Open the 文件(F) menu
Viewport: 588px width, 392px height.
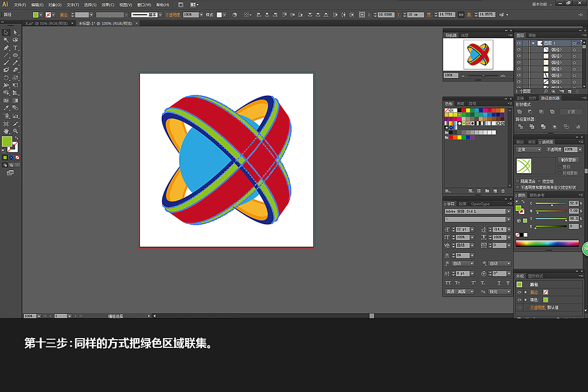click(x=20, y=5)
